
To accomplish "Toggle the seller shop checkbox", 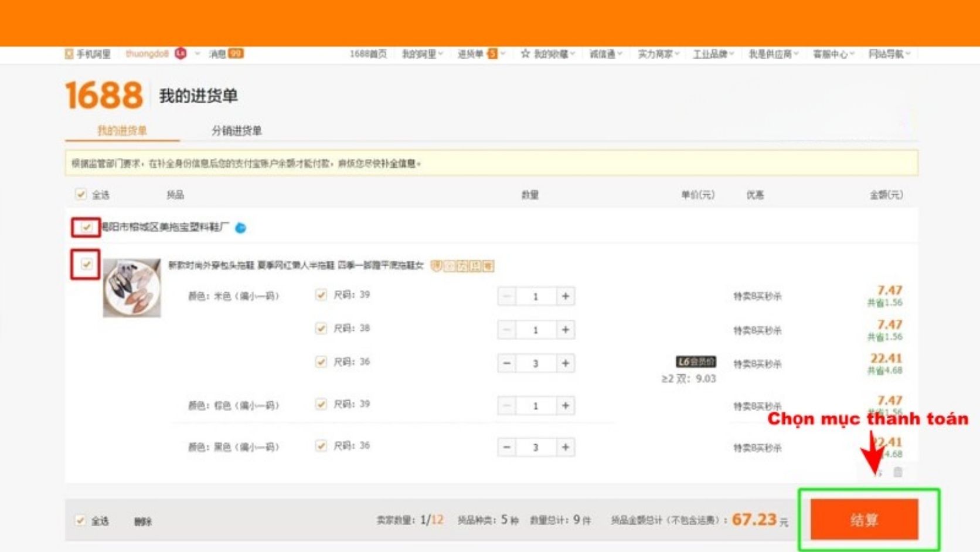I will (87, 227).
